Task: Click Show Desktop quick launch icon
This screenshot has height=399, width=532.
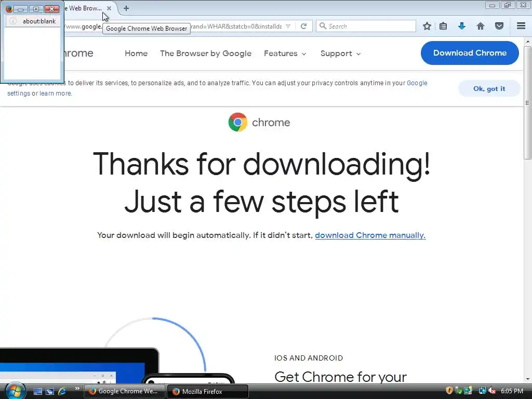Action: 37,391
